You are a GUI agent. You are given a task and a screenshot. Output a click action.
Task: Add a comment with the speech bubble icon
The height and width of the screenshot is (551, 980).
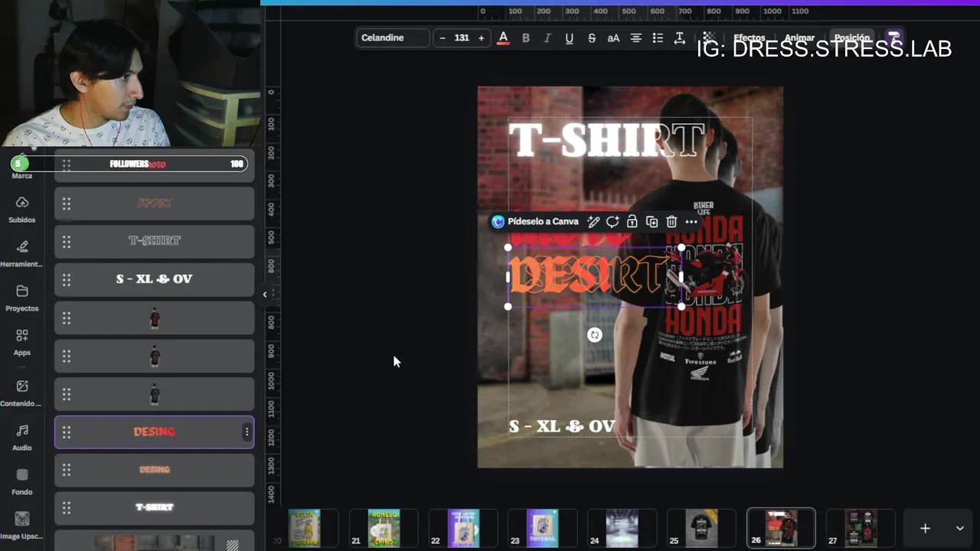612,222
